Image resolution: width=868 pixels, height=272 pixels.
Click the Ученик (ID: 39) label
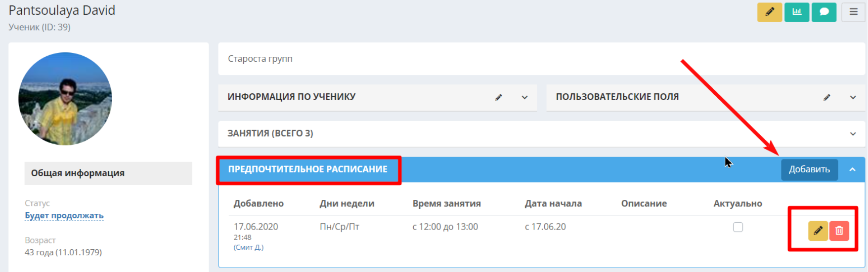point(40,27)
